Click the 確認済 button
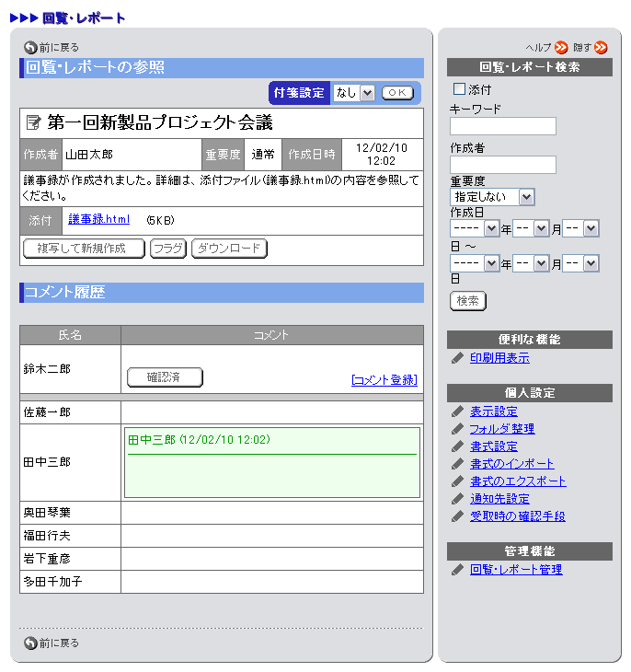 (165, 377)
